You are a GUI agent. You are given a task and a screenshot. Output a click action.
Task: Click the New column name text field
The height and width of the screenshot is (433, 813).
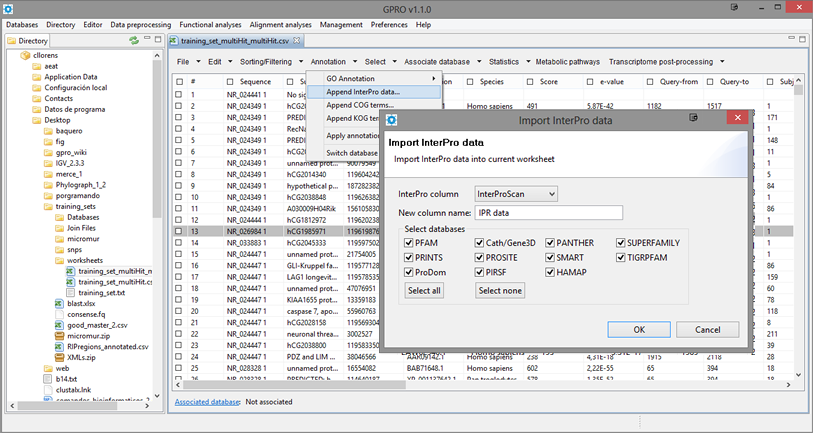click(x=548, y=212)
